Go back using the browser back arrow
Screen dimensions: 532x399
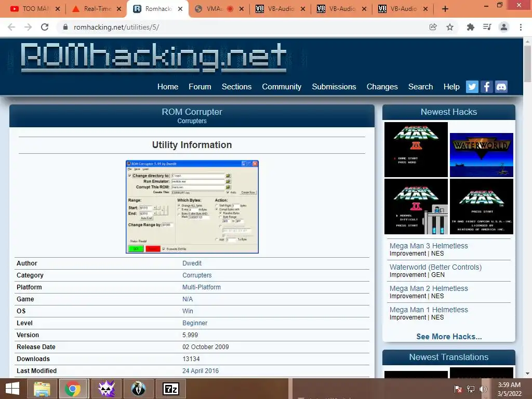[11, 27]
